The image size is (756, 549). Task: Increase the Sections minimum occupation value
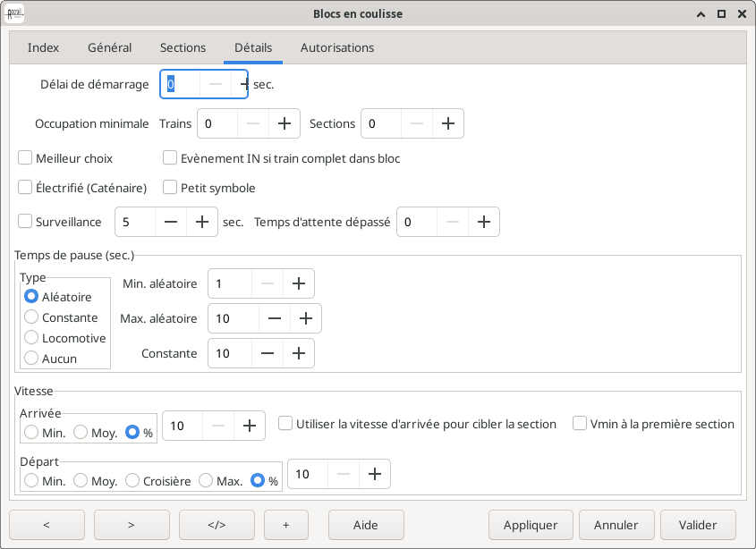(448, 124)
